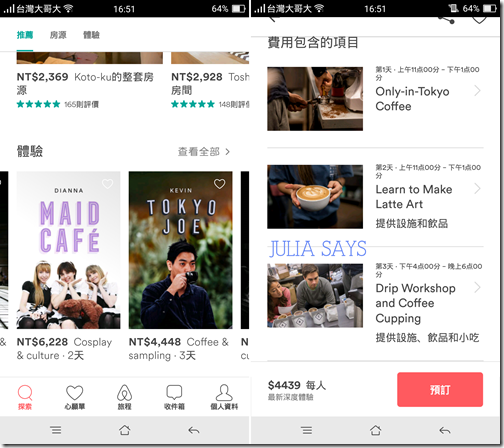Tap right phone Android home button
This screenshot has width=504, height=448.
click(x=376, y=430)
